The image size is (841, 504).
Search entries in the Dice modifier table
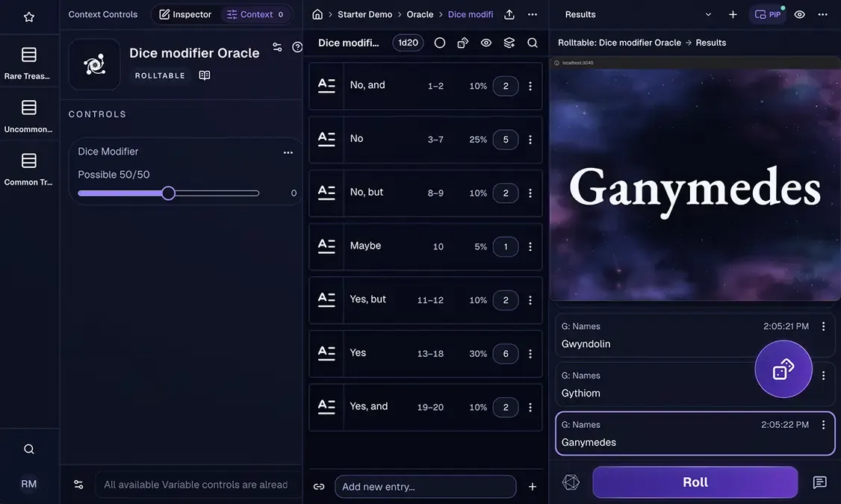pos(532,43)
